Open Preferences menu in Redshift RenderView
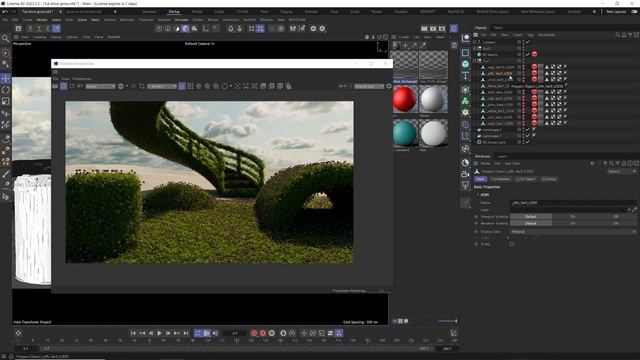The height and width of the screenshot is (360, 640). point(82,79)
